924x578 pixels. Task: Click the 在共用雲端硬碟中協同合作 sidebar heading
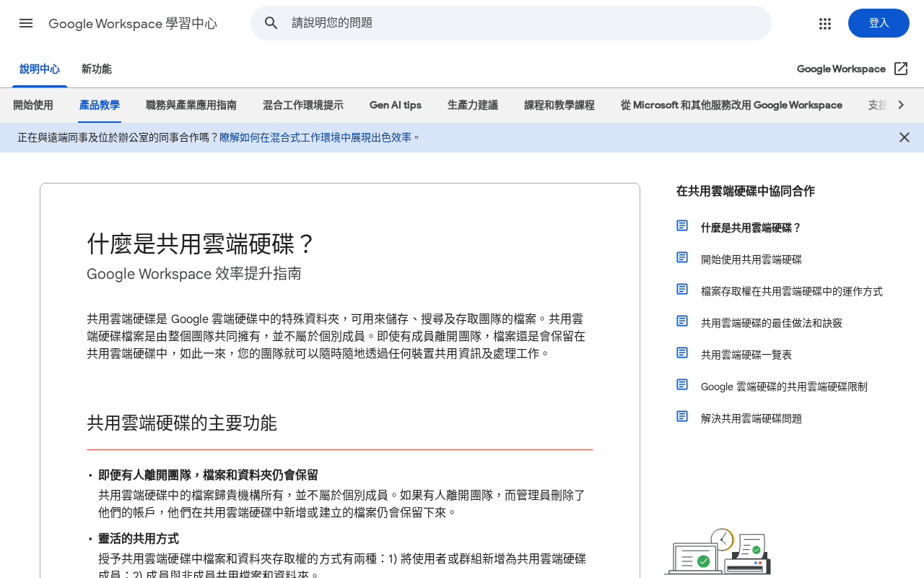pyautogui.click(x=745, y=191)
